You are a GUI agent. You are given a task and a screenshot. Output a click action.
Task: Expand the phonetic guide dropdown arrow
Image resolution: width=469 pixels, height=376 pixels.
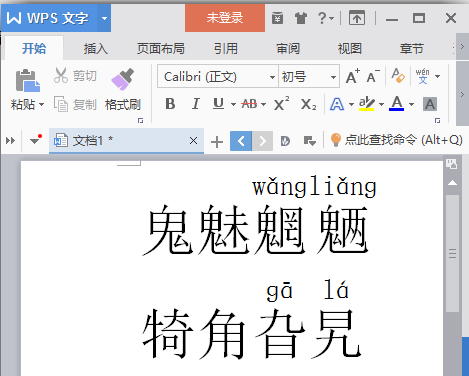pyautogui.click(x=438, y=76)
